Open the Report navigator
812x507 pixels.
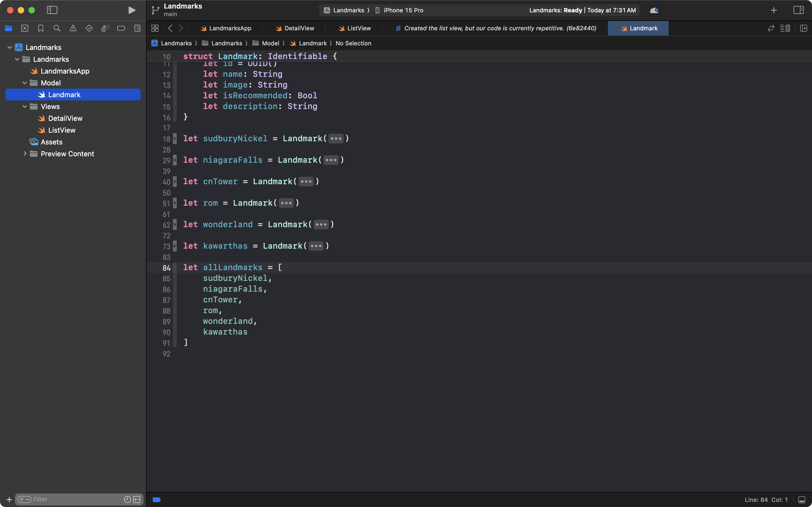click(137, 28)
